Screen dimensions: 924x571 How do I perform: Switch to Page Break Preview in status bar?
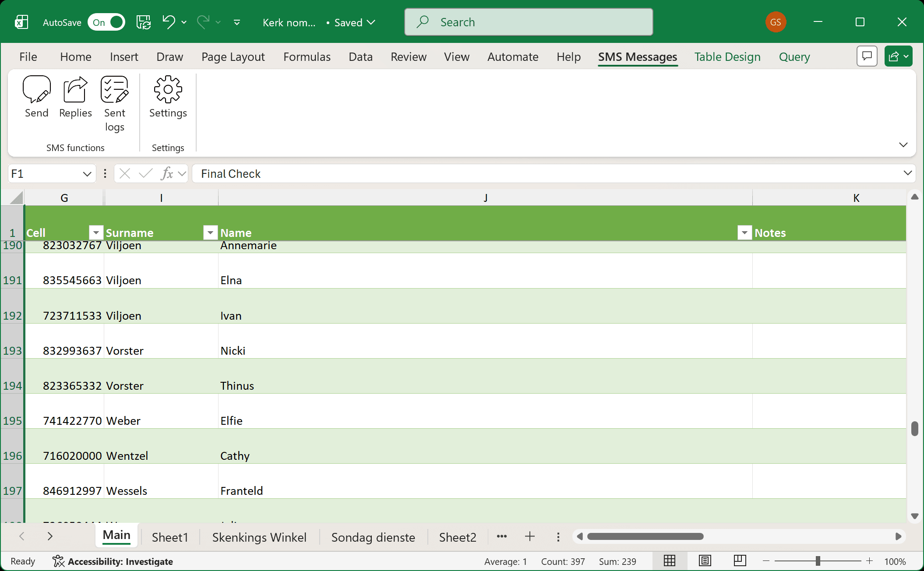point(740,561)
